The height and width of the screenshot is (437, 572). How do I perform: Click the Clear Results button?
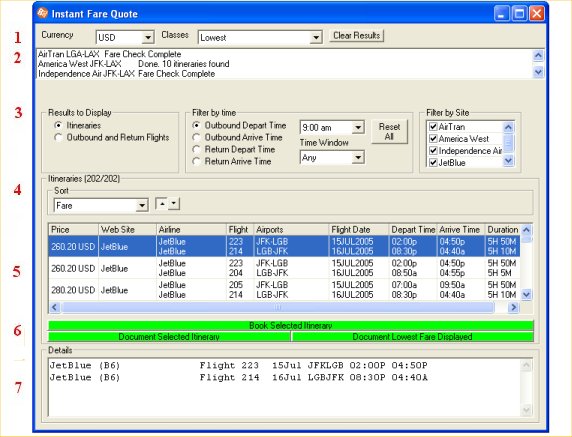[x=356, y=36]
